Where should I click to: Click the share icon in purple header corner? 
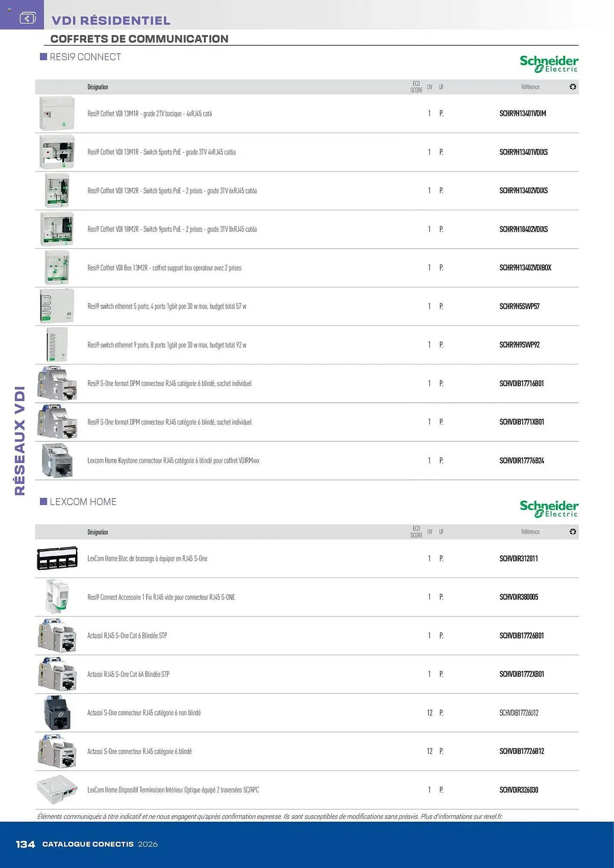(x=27, y=18)
